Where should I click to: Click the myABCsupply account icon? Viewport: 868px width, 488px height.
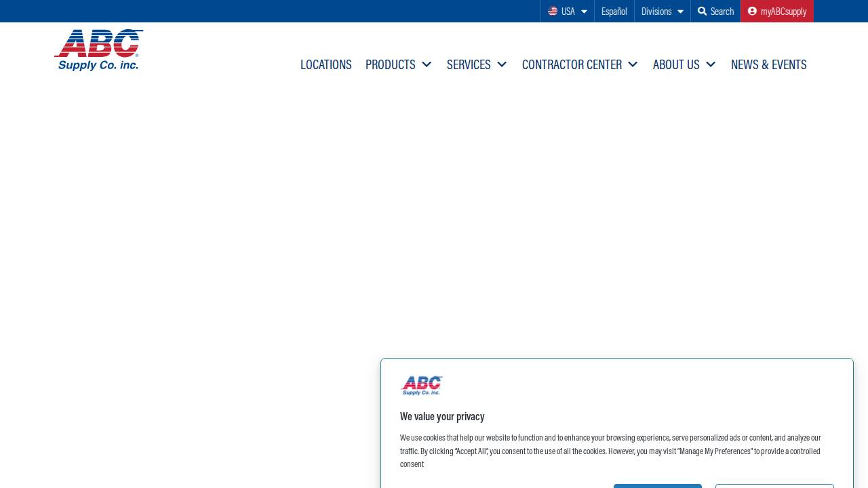click(752, 11)
